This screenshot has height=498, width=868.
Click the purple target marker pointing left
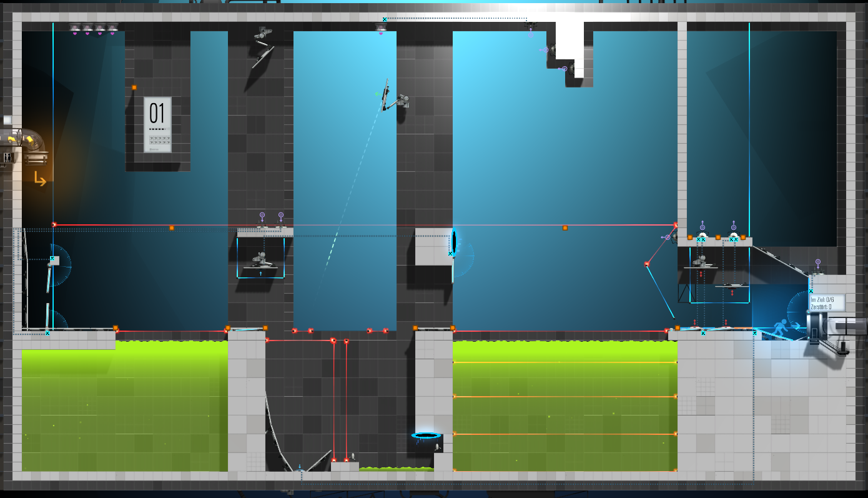[x=666, y=237]
